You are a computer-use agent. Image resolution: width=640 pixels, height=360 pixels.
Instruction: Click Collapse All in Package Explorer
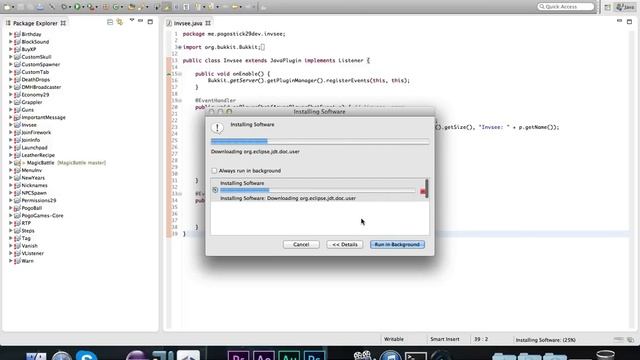(110, 22)
